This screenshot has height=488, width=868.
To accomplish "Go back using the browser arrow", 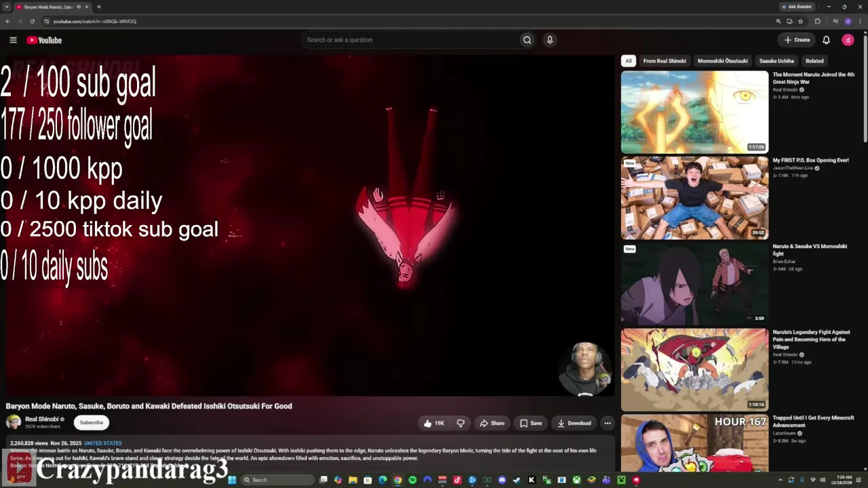I will click(x=7, y=21).
